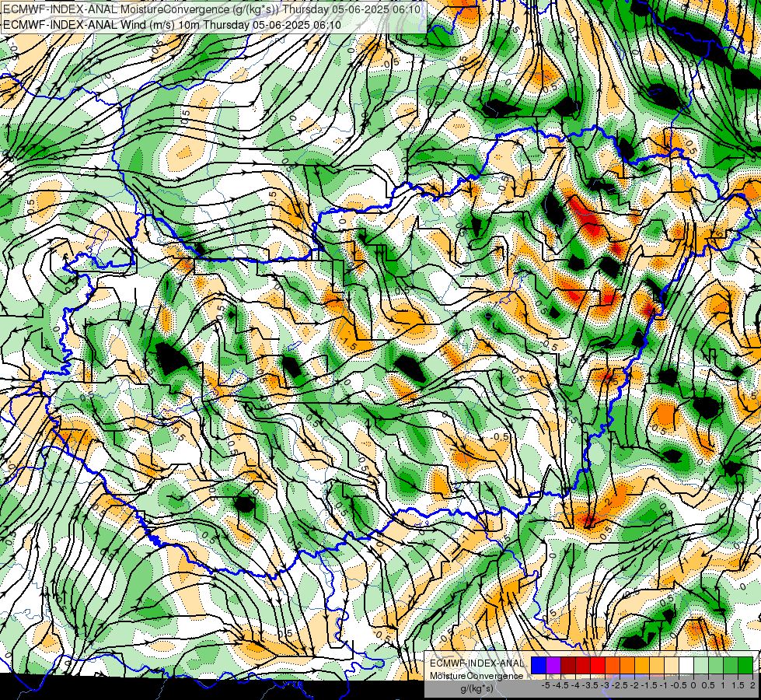The height and width of the screenshot is (700, 761).
Task: Click the 2 tick label at legend's end
Action: pyautogui.click(x=752, y=685)
